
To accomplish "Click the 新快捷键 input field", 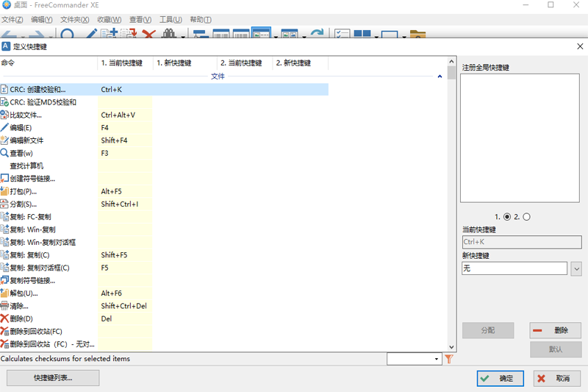I will (514, 268).
